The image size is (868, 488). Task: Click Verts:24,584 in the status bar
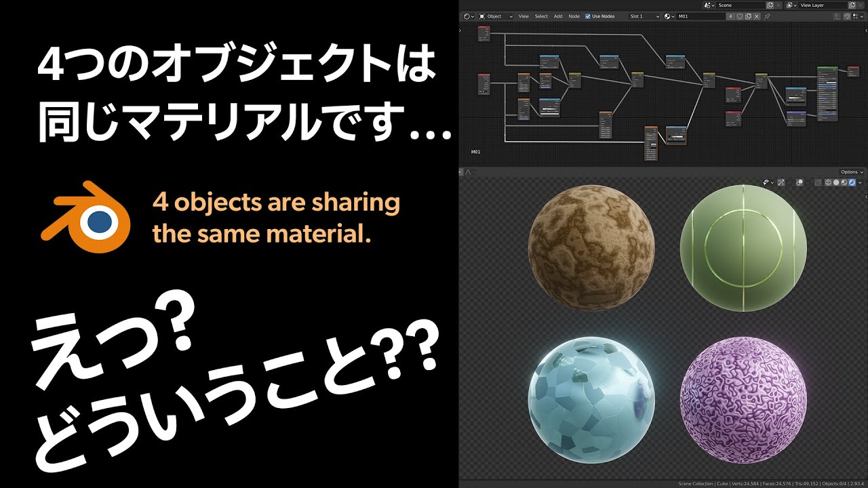point(744,483)
